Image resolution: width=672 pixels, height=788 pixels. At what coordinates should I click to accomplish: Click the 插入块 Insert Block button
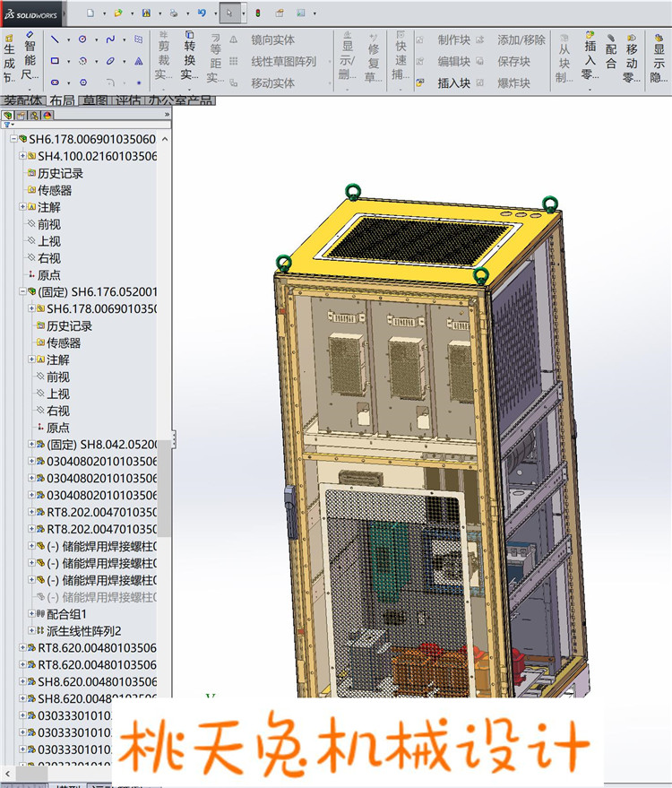[x=444, y=82]
